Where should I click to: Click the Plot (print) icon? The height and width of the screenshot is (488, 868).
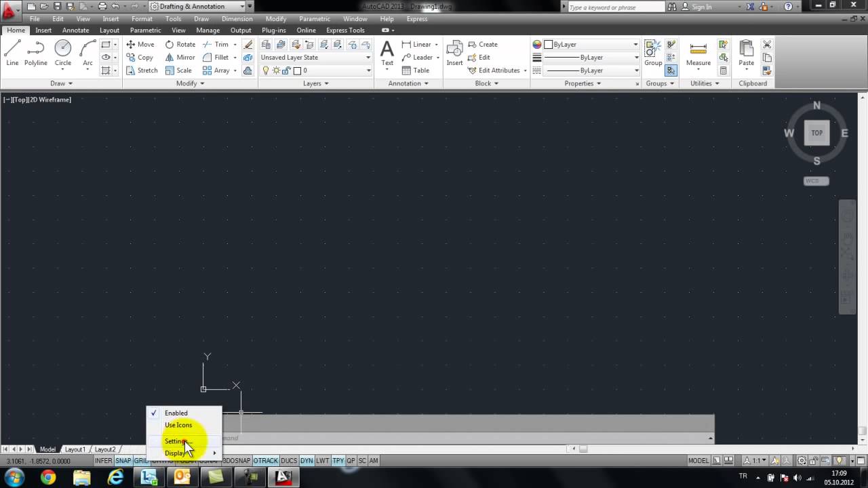(x=102, y=6)
